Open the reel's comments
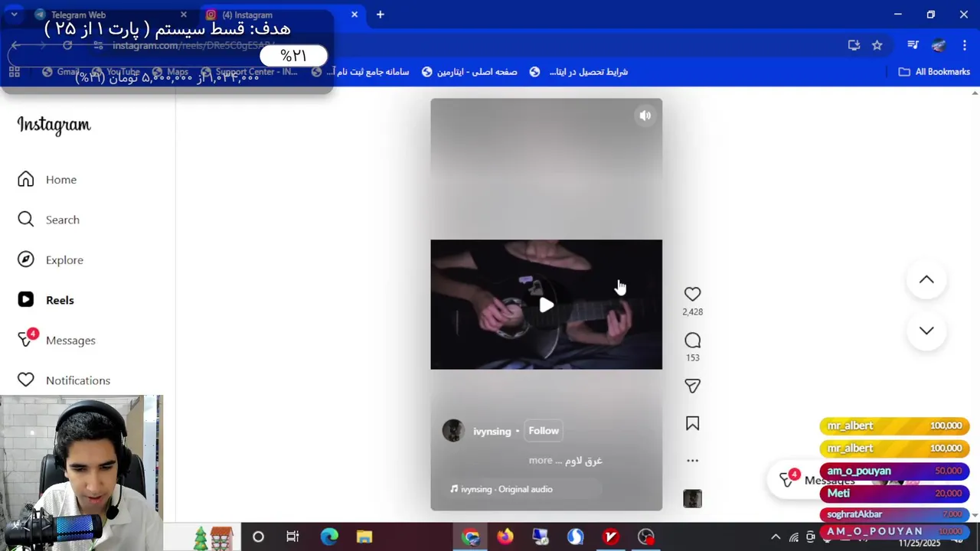The width and height of the screenshot is (980, 551). click(x=692, y=341)
